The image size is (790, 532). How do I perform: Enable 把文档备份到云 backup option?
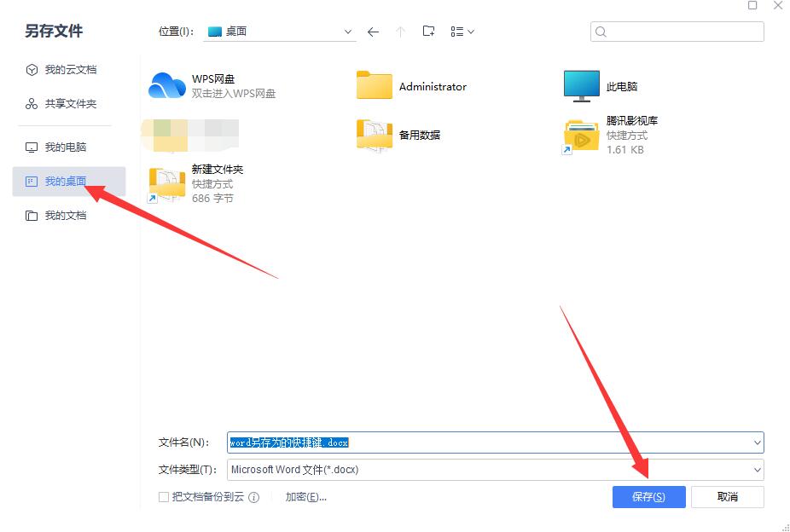(x=163, y=496)
